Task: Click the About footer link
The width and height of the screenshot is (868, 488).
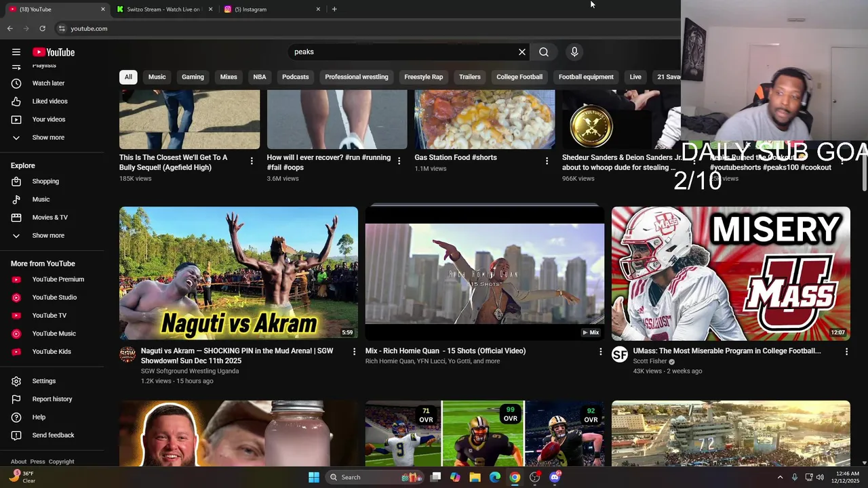Action: (18, 462)
